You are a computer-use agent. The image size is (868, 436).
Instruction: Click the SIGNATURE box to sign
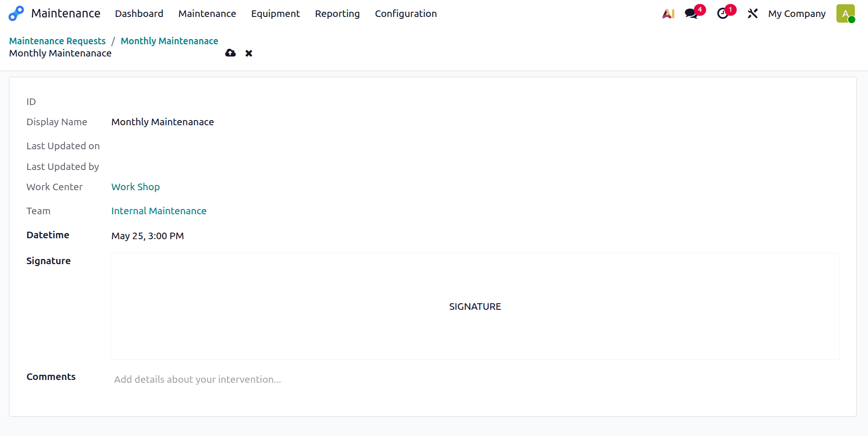pos(475,307)
